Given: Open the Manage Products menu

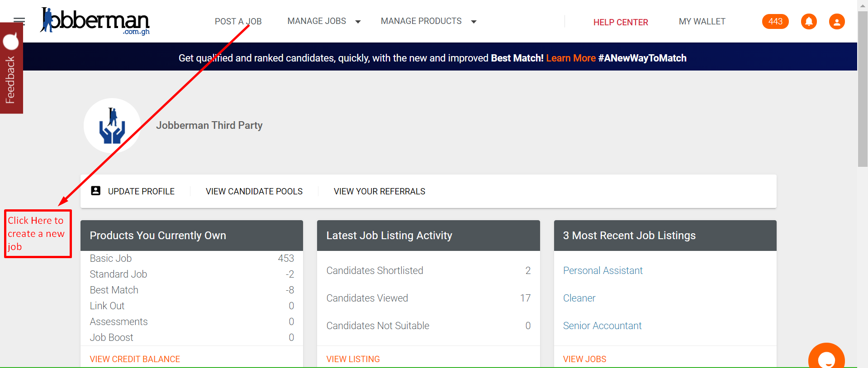Looking at the screenshot, I should tap(421, 21).
